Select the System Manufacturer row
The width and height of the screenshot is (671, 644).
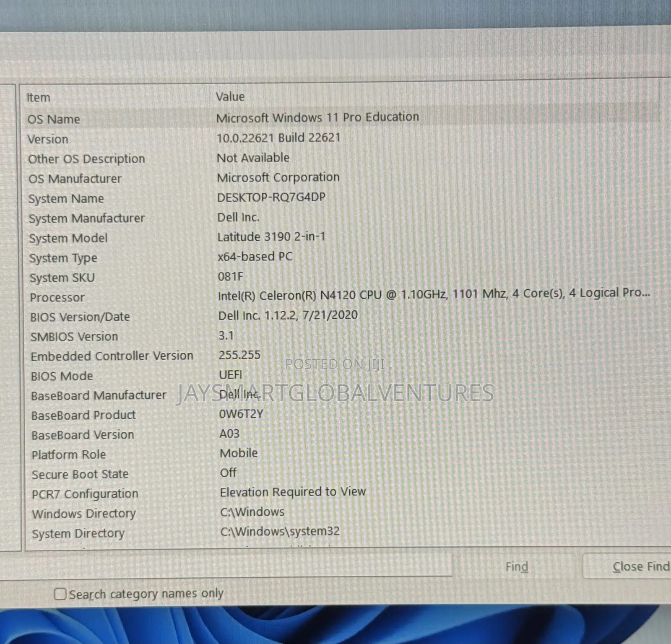coord(342,218)
